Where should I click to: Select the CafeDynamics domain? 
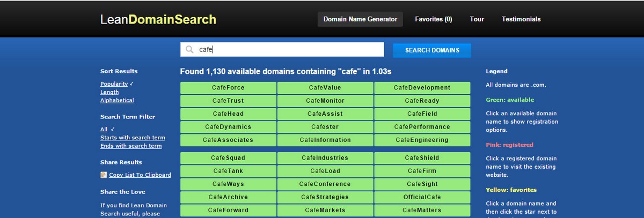228,127
